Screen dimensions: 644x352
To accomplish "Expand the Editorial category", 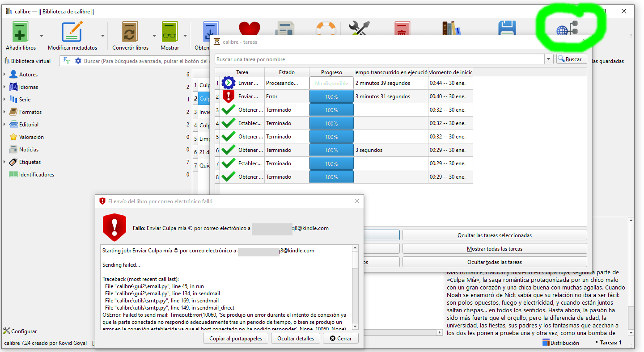I will (5, 124).
